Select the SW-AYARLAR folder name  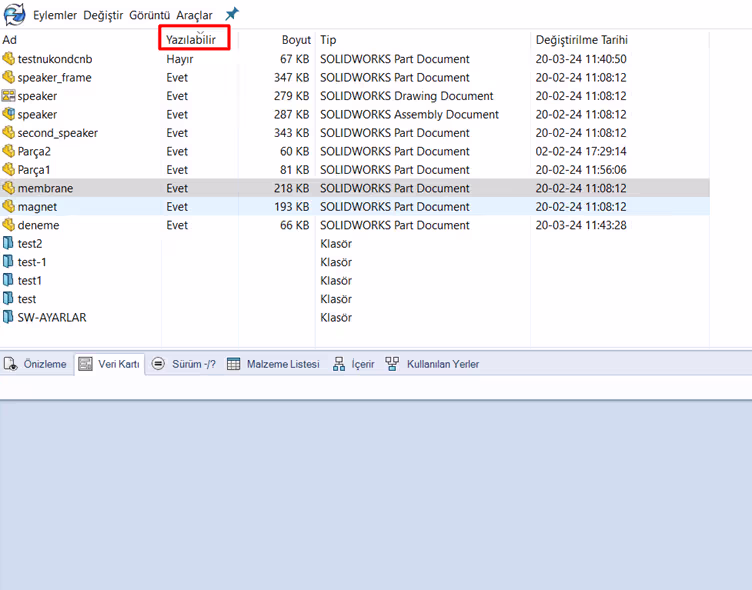click(x=52, y=318)
